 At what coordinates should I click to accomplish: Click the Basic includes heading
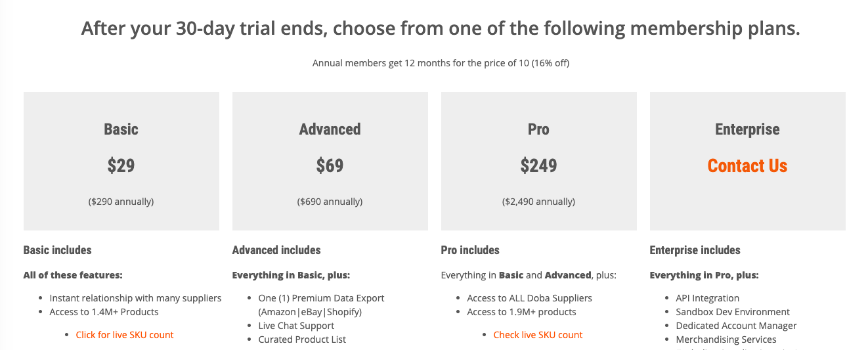[58, 250]
